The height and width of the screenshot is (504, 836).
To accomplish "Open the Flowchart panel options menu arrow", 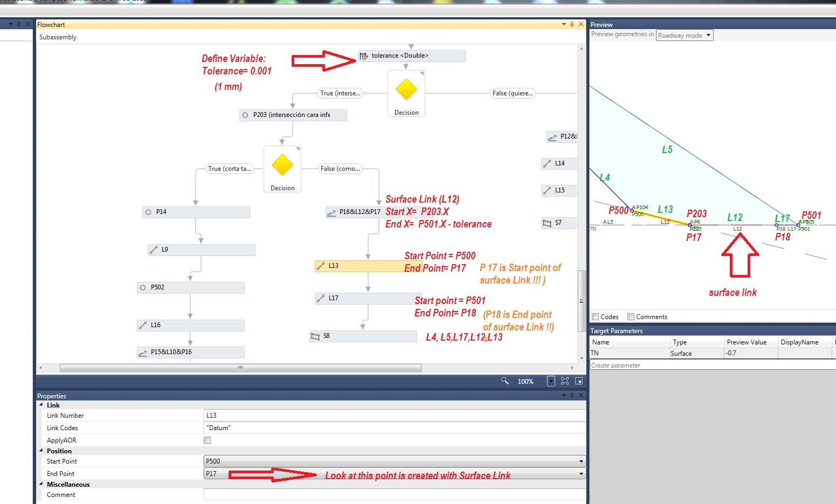I will 564,24.
